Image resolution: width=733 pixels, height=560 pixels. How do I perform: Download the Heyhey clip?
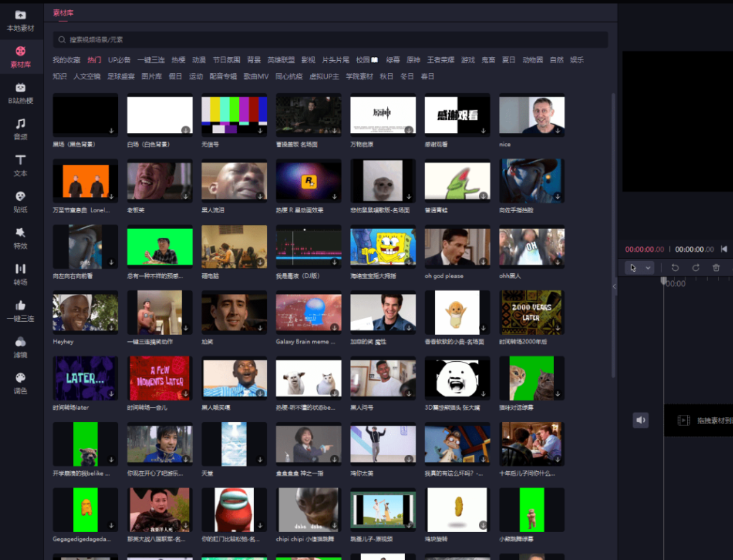[111, 328]
